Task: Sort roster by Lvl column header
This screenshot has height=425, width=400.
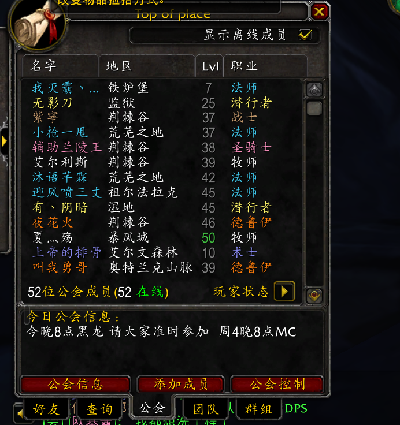Action: [210, 66]
